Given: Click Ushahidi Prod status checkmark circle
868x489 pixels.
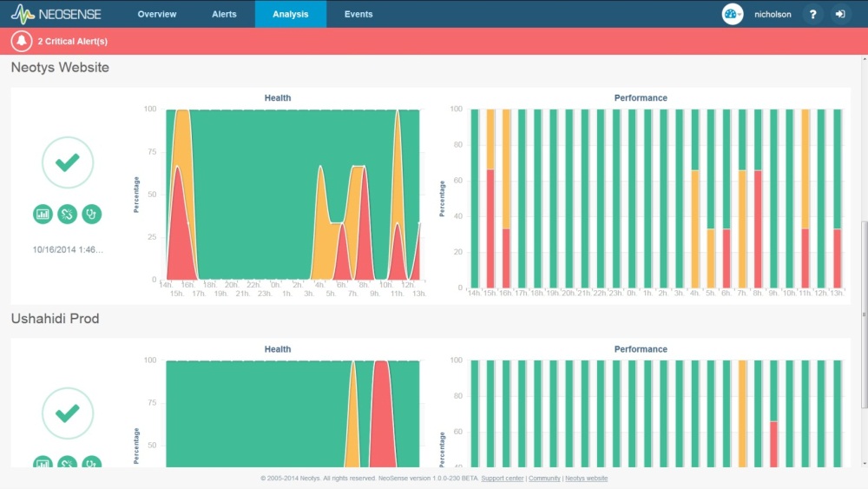Looking at the screenshot, I should pos(68,413).
